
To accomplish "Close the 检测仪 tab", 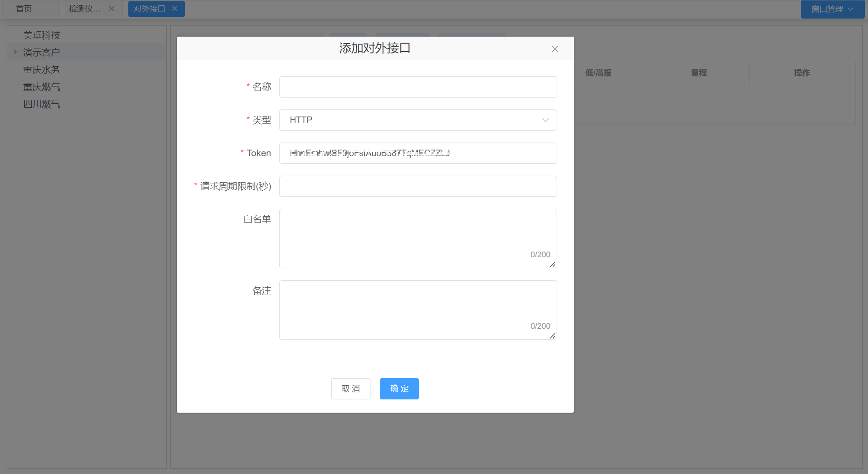I will pyautogui.click(x=112, y=9).
